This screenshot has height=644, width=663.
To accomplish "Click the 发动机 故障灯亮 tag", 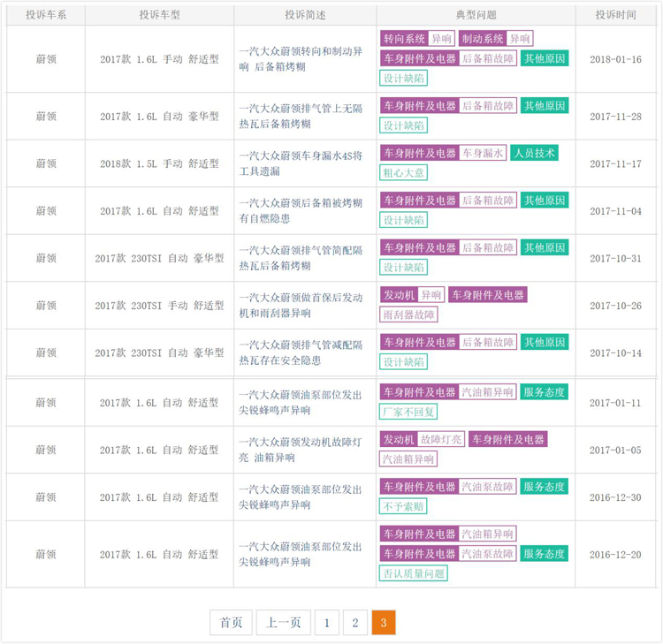I will click(422, 439).
